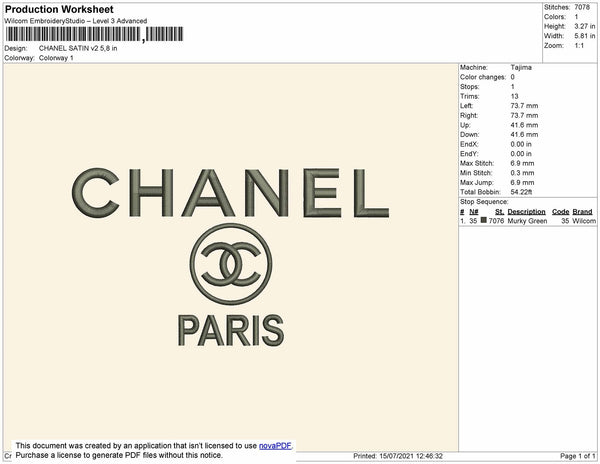Click the Left value 73.7 mm
Image resolution: width=600 pixels, height=464 pixels.
524,106
